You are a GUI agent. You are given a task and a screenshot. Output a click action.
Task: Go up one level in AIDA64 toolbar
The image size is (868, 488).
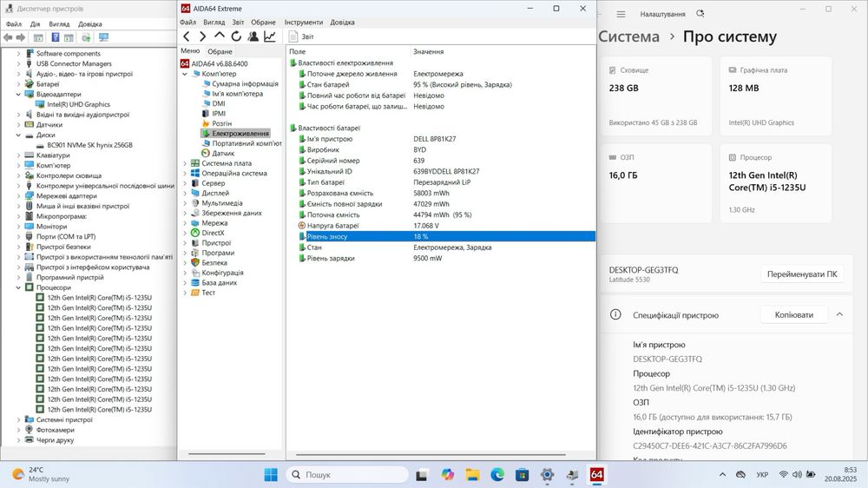[220, 36]
